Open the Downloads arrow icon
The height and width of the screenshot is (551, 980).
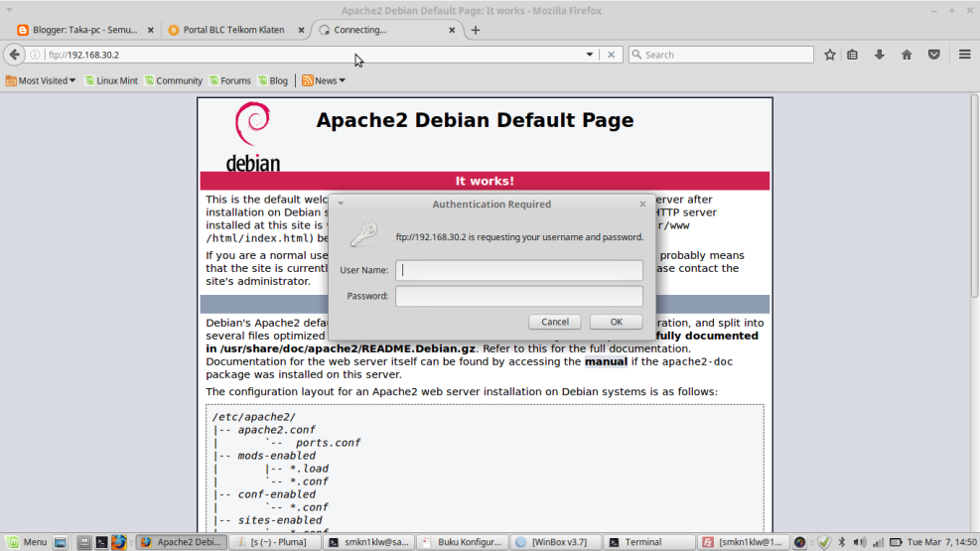pyautogui.click(x=879, y=55)
